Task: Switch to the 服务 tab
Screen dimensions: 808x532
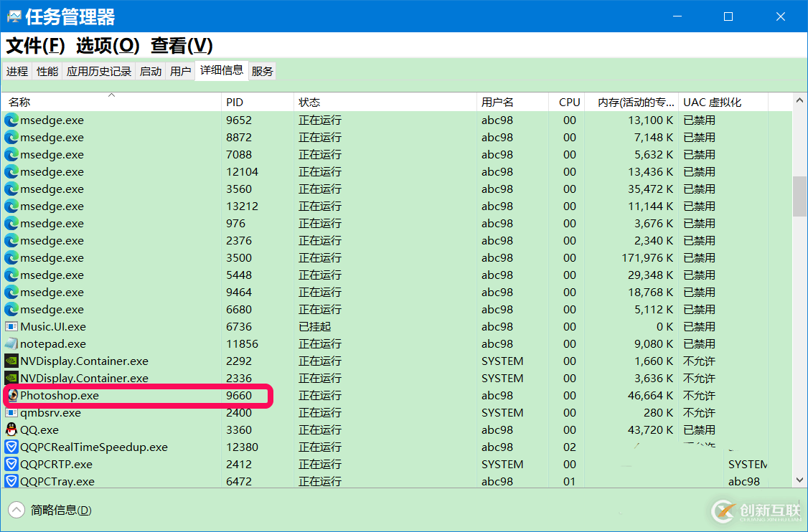Action: pos(262,71)
